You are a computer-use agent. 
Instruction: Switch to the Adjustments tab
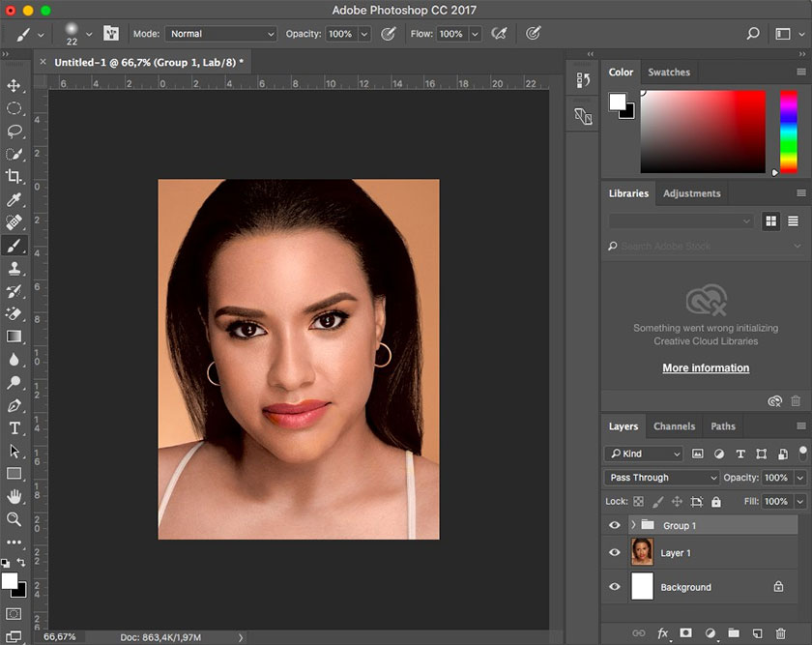[691, 193]
